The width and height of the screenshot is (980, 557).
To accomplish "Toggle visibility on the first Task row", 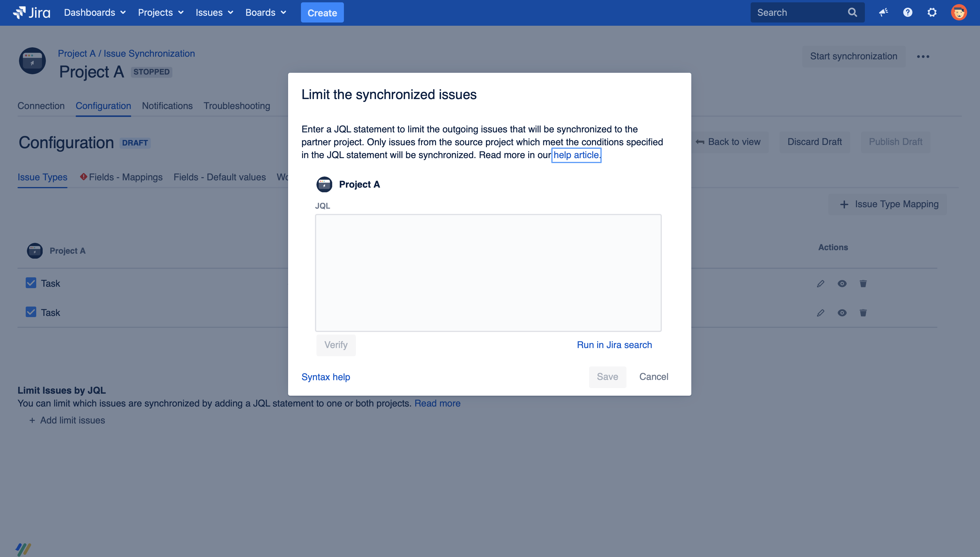I will click(x=842, y=283).
